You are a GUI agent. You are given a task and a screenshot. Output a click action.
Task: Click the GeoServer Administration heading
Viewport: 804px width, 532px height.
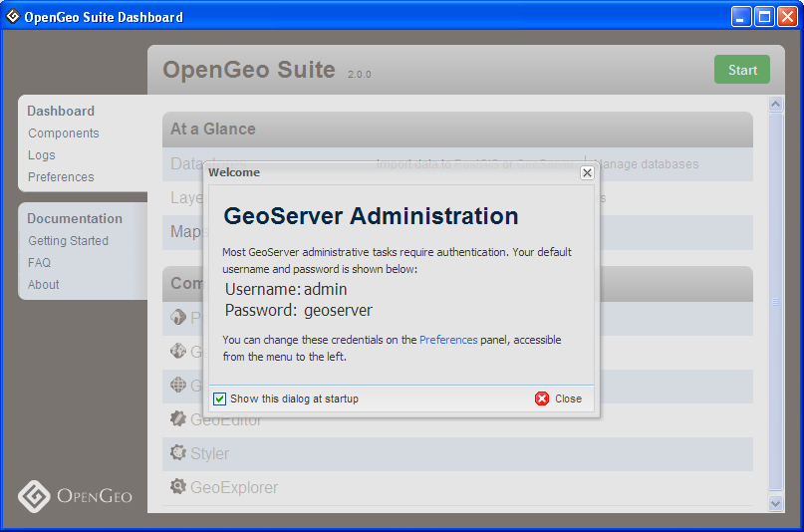[x=371, y=216]
